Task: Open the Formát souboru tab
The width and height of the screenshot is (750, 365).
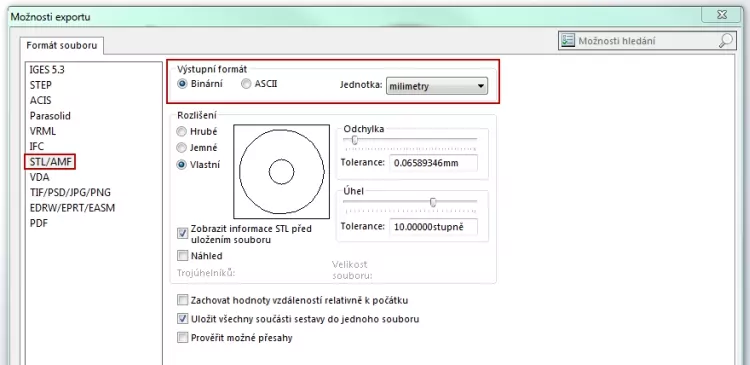Action: point(62,45)
